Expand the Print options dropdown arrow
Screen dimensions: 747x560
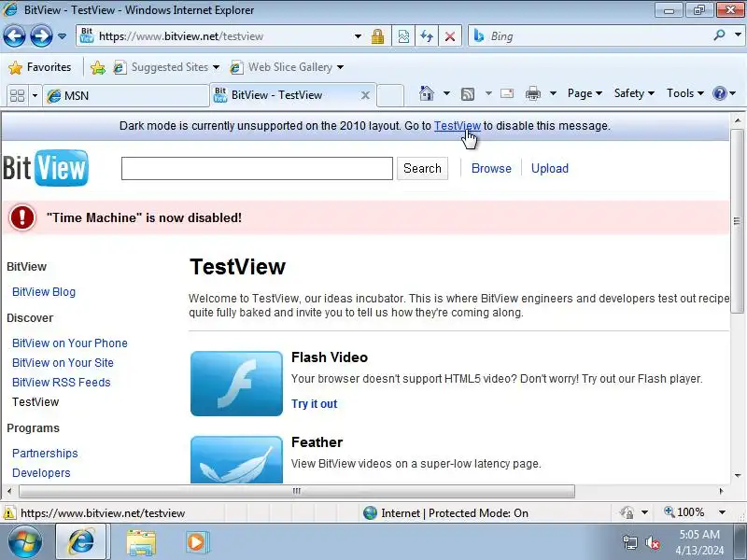point(553,93)
